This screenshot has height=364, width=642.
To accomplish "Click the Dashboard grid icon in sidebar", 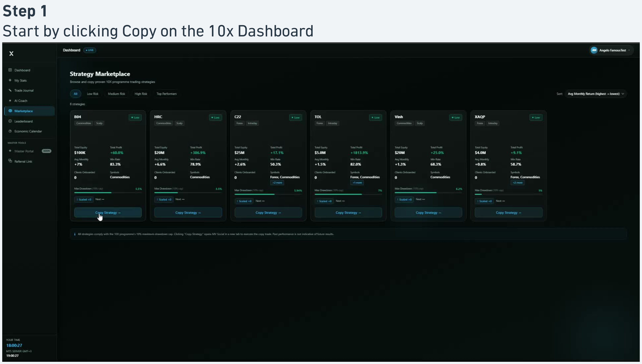I will click(x=10, y=70).
